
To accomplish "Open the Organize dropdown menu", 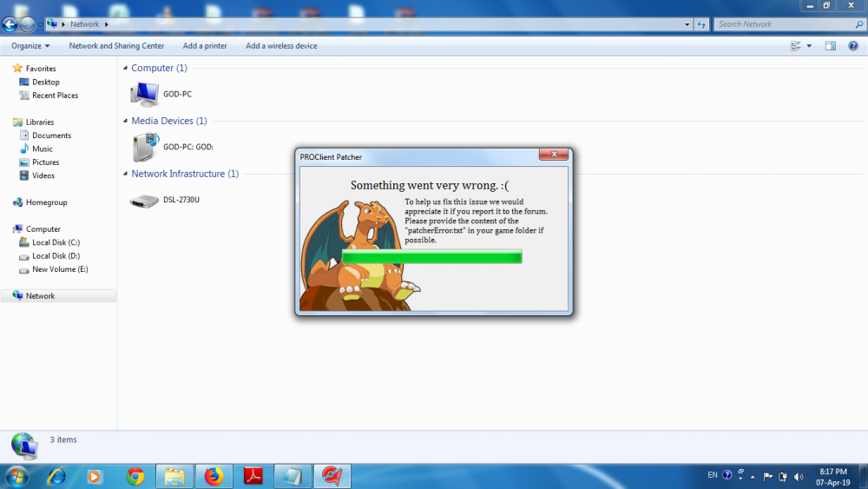I will 30,46.
